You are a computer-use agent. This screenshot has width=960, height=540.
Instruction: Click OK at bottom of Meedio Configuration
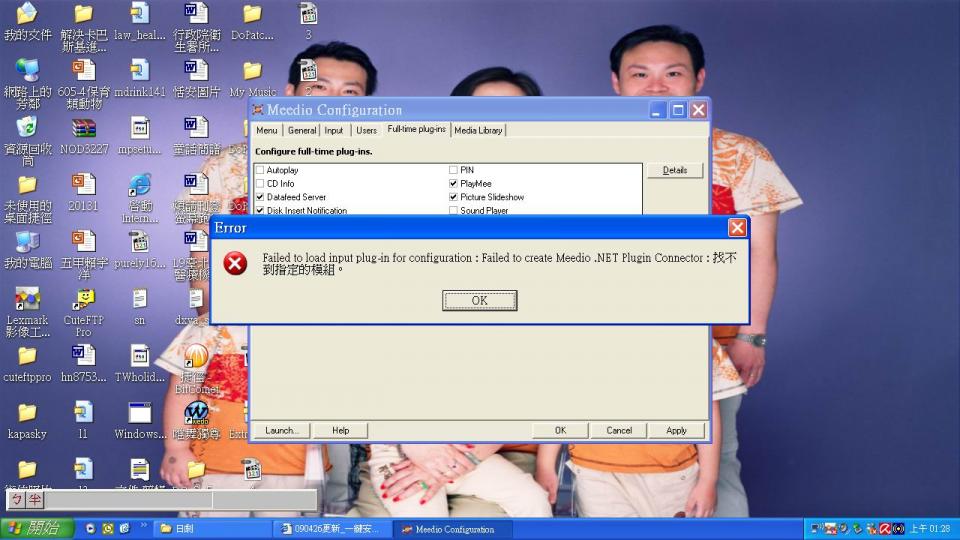(560, 430)
